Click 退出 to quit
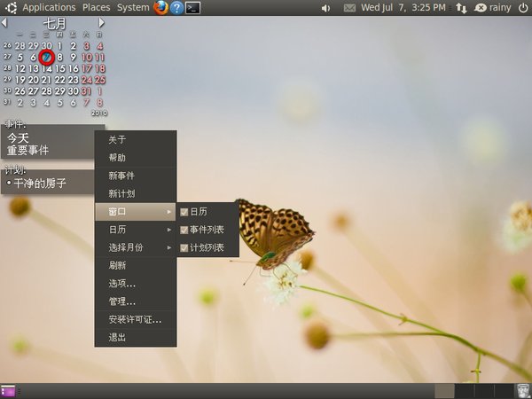 136,338
